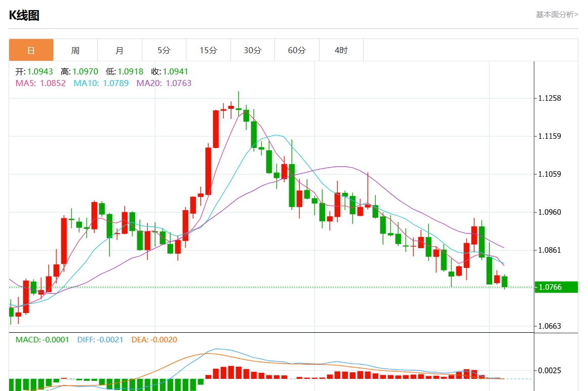Click the K线图 heading
Viewport: 588px width, 391px height.
click(24, 15)
